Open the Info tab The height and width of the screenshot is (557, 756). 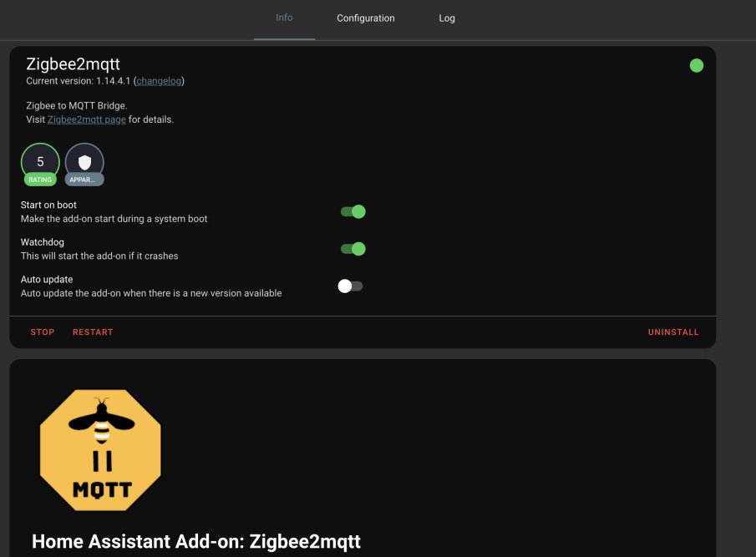[x=284, y=18]
